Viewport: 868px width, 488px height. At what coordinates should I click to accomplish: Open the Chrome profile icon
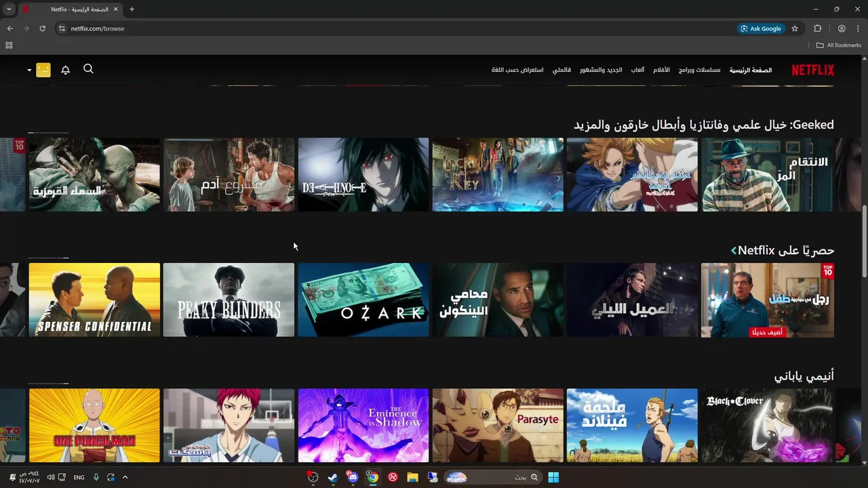click(x=842, y=28)
